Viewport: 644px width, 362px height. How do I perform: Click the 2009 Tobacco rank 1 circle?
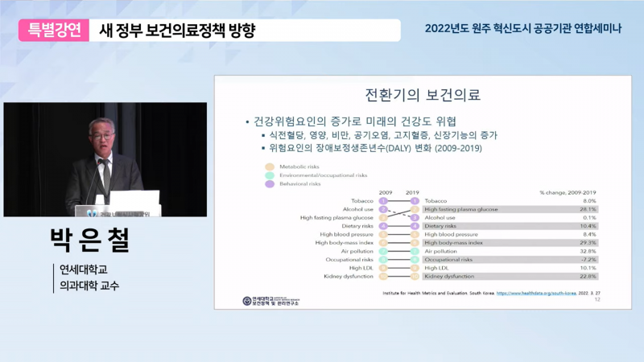383,201
